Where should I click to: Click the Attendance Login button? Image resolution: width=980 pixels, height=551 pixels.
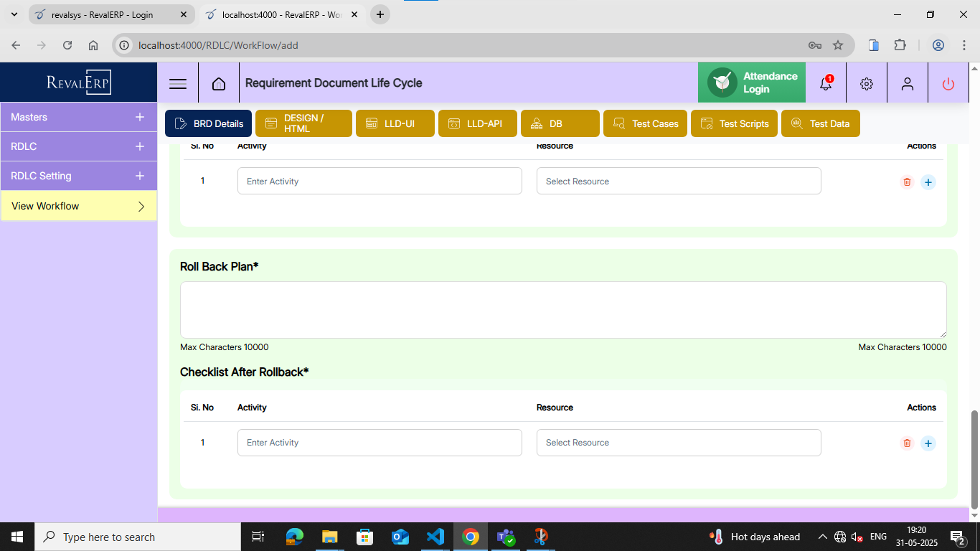coord(752,83)
